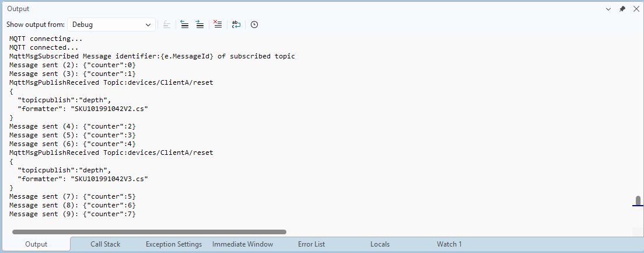Select the Locals tab
The height and width of the screenshot is (253, 644).
(380, 244)
